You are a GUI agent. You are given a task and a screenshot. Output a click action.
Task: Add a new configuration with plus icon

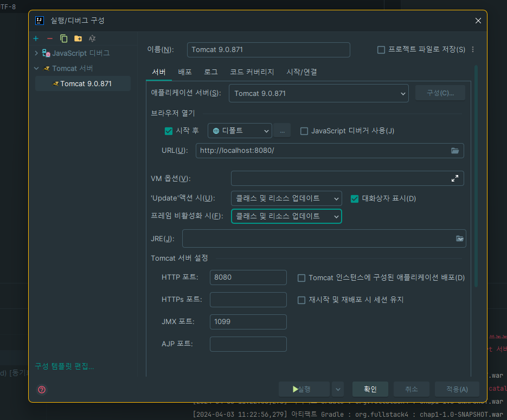[x=36, y=39]
